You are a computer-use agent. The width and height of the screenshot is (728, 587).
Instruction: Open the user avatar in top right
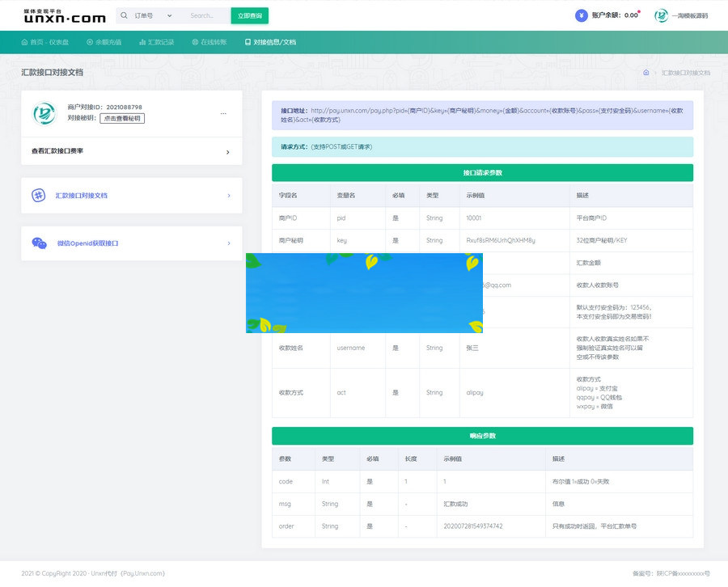(661, 15)
